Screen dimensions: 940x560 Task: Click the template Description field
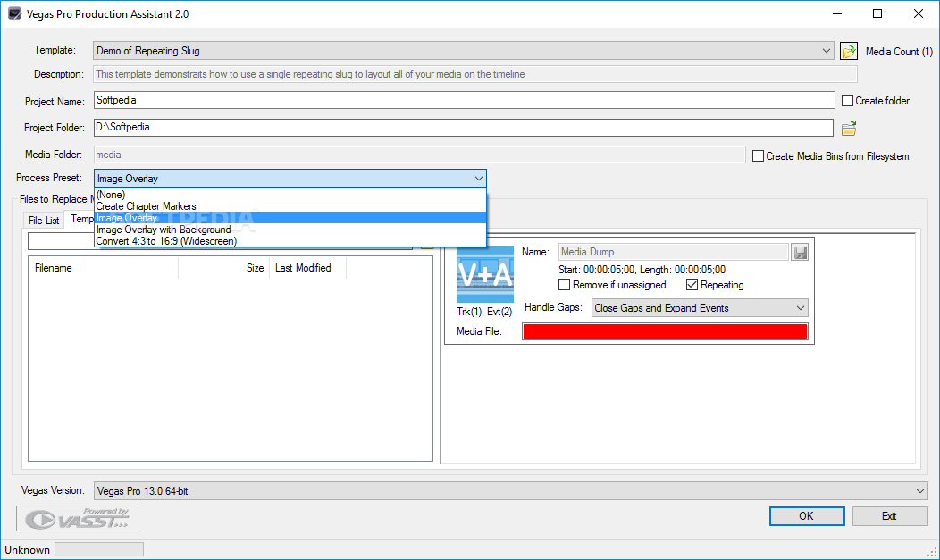[x=475, y=74]
